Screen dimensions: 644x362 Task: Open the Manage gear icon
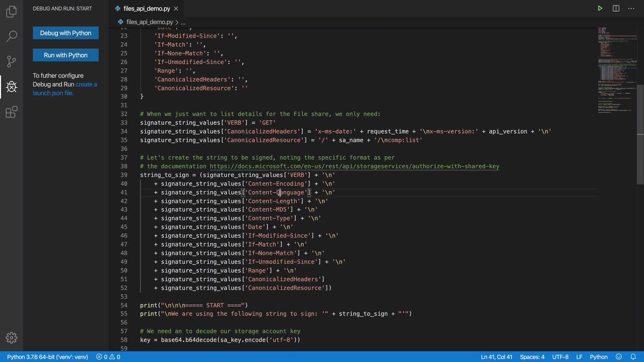tap(11, 338)
